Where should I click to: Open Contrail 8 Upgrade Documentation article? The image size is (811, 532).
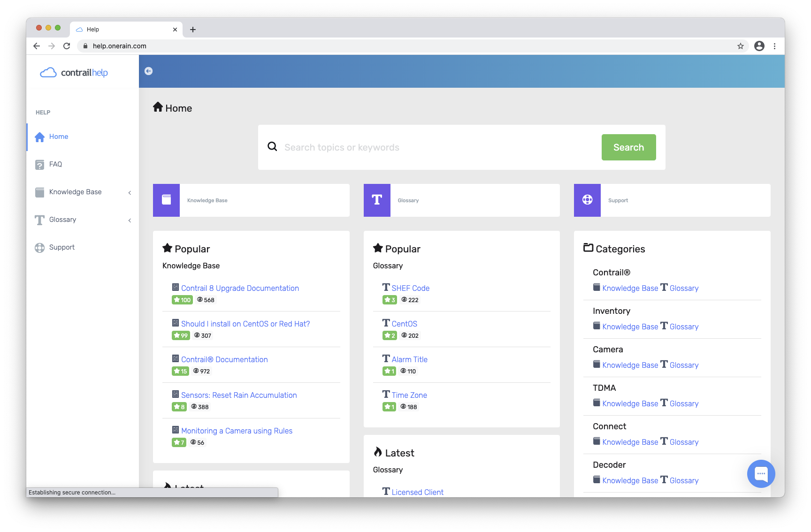(x=240, y=288)
